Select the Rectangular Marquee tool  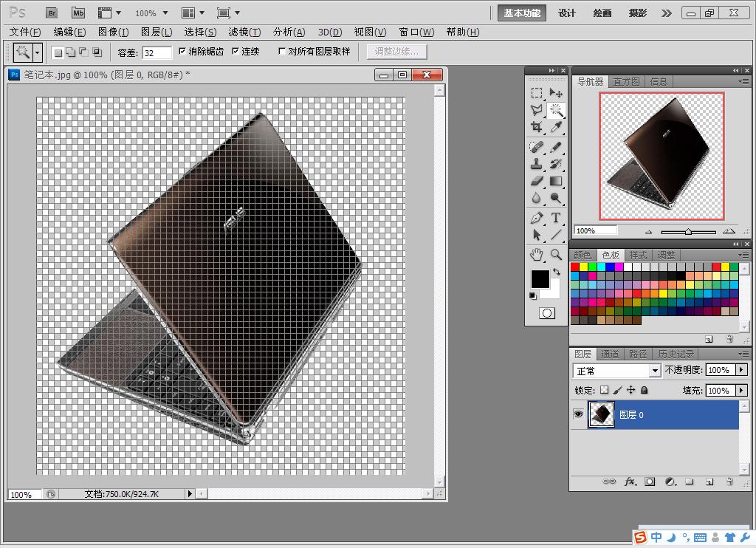coord(536,92)
